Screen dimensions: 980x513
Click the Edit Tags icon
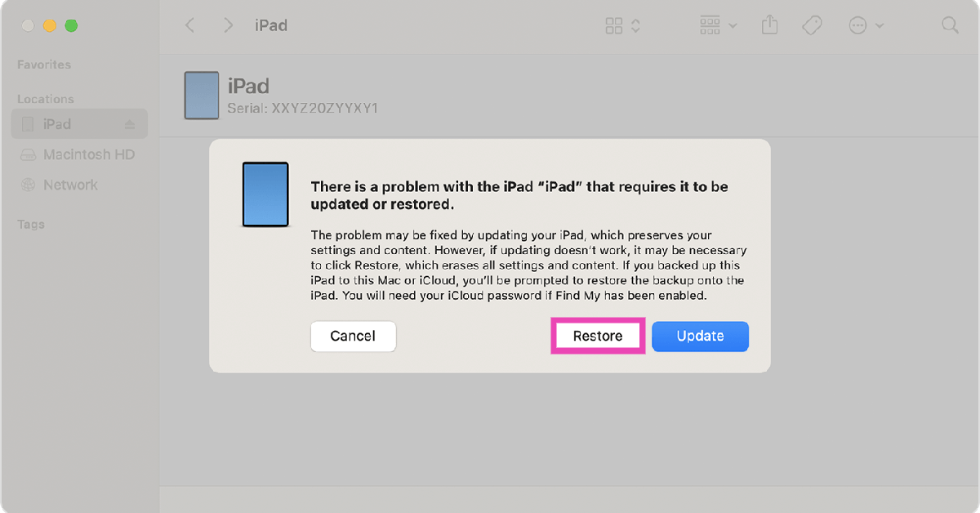click(x=812, y=25)
